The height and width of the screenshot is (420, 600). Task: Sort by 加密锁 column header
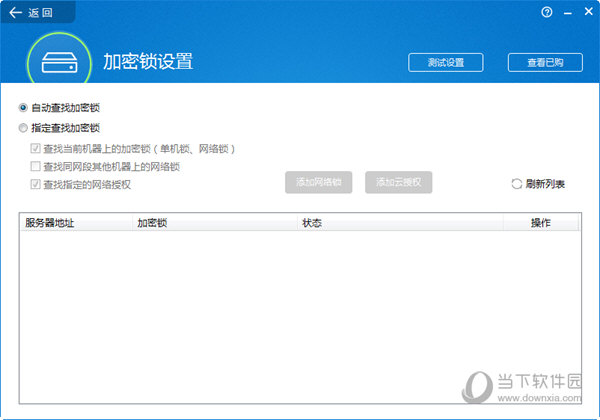pos(215,223)
